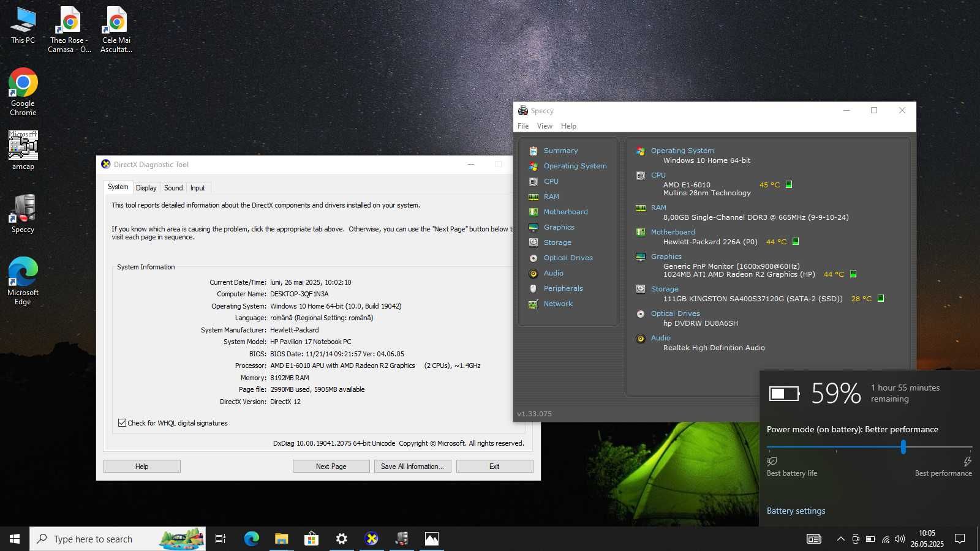Click DirectX Diagnostic Tool taskbar icon
The width and height of the screenshot is (980, 551).
click(371, 539)
